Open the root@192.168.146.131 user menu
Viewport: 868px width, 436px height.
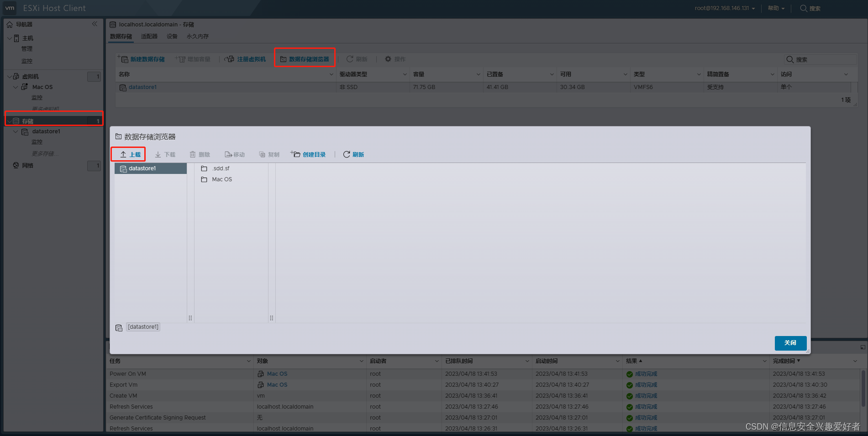coord(725,8)
